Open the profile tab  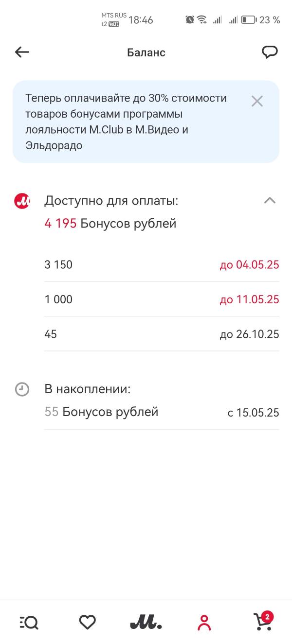pos(204,622)
